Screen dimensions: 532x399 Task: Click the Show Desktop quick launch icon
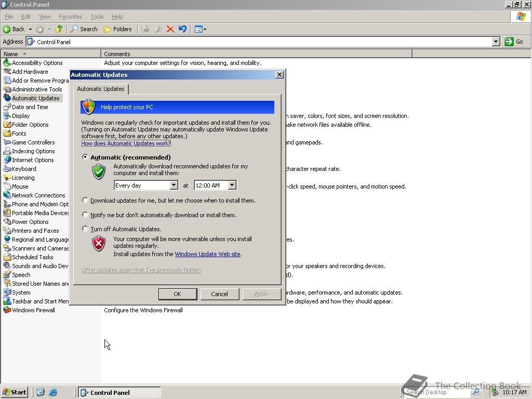click(41, 392)
